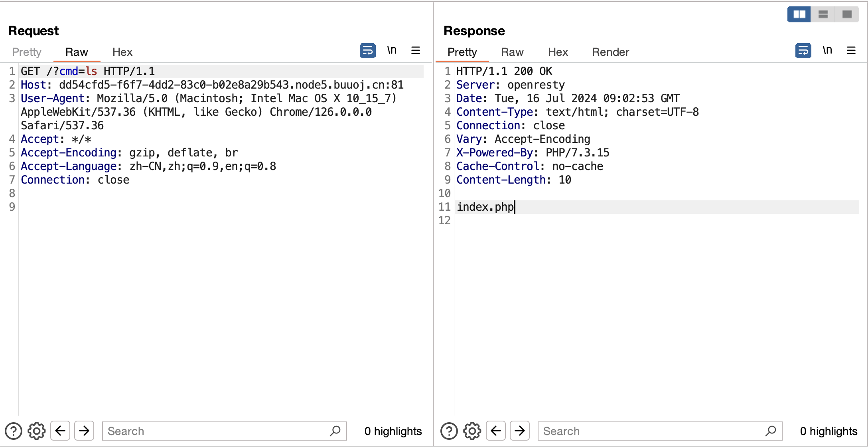Click 'Accept: */*' header line
This screenshot has height=447, width=868.
point(56,139)
